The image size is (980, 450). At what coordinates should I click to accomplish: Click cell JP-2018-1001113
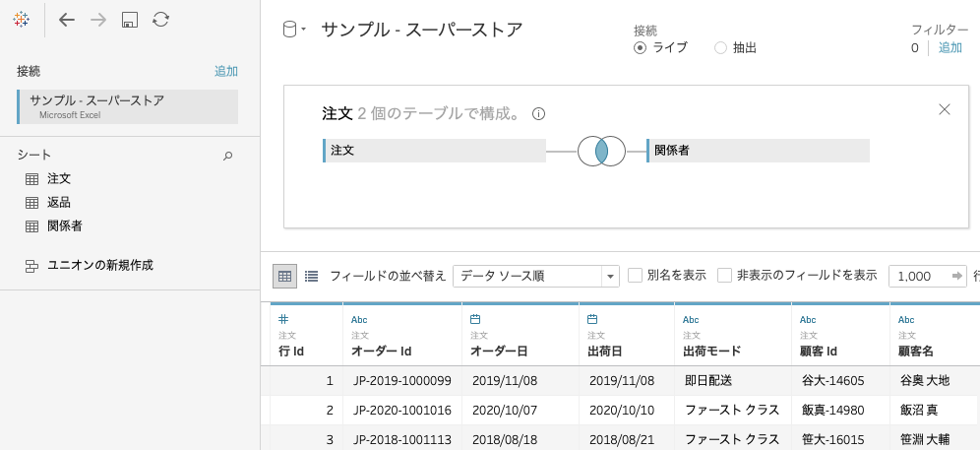click(x=402, y=439)
